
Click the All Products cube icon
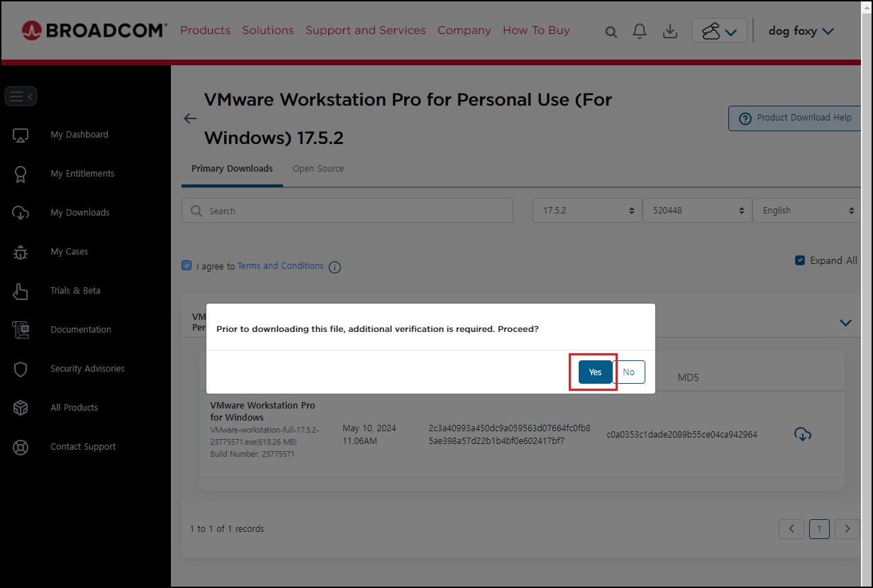pos(21,408)
